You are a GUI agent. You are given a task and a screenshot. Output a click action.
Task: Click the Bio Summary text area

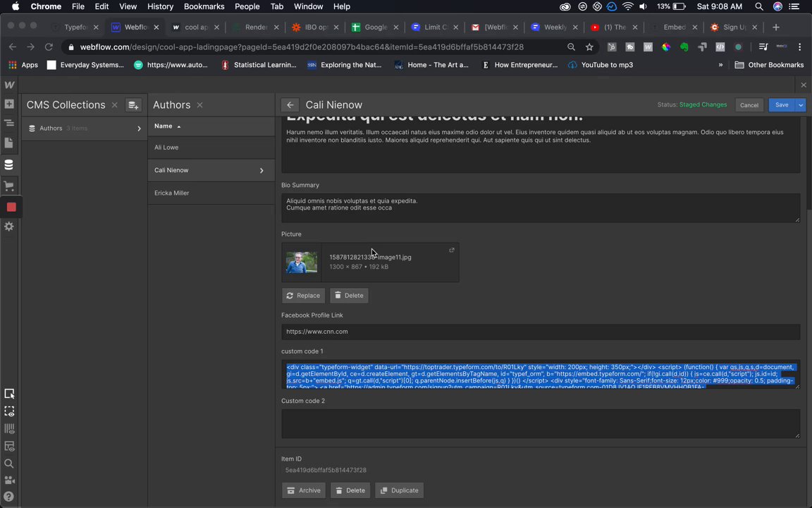[541, 208]
